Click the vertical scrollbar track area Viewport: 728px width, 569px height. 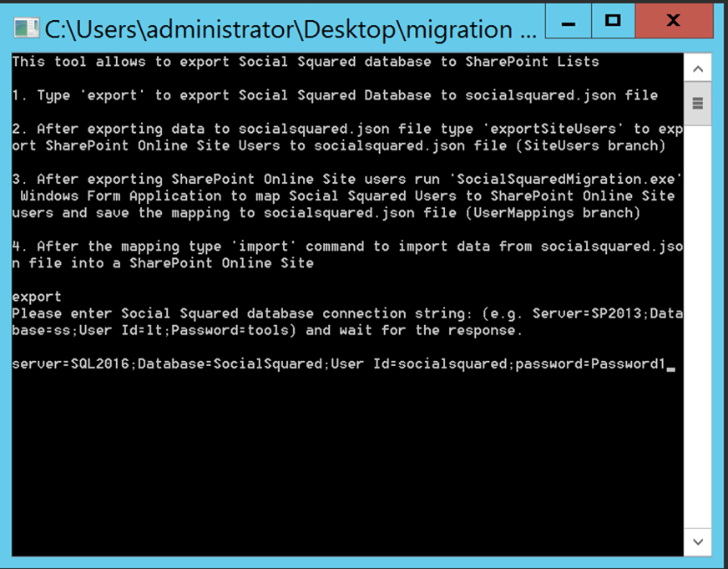[x=698, y=334]
